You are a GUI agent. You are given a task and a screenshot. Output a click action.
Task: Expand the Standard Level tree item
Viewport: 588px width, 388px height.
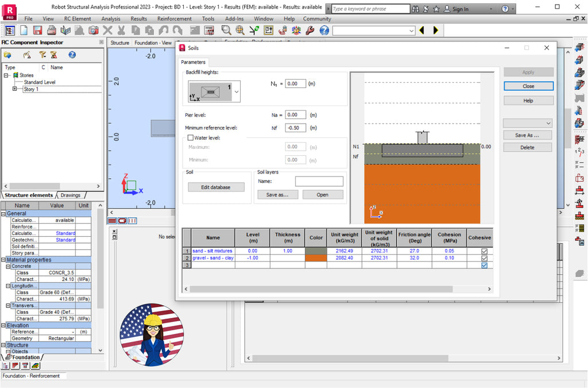pyautogui.click(x=40, y=81)
